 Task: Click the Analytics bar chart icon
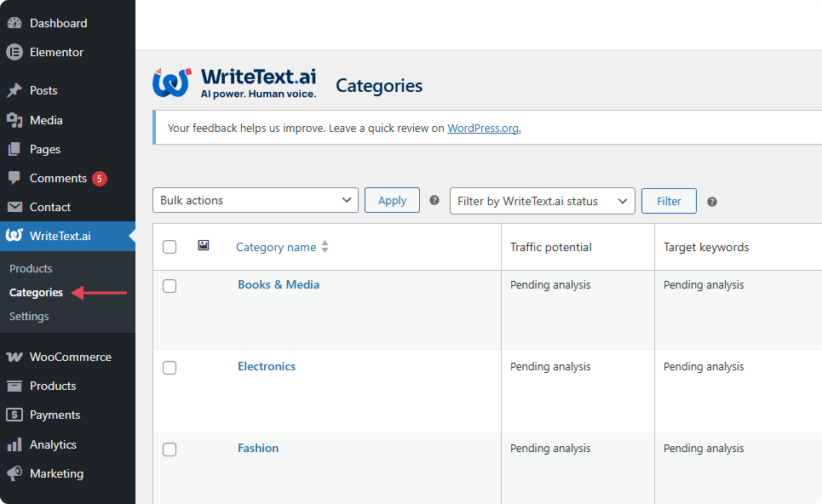click(14, 444)
